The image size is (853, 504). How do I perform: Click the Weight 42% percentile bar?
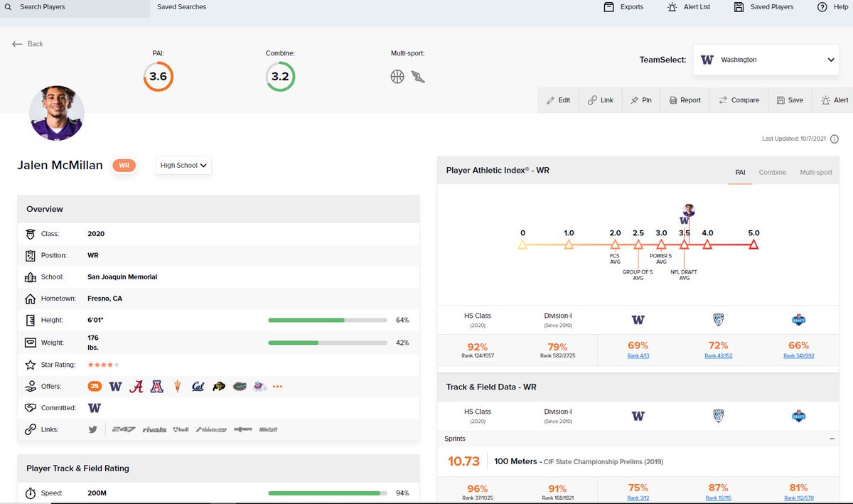coord(328,343)
